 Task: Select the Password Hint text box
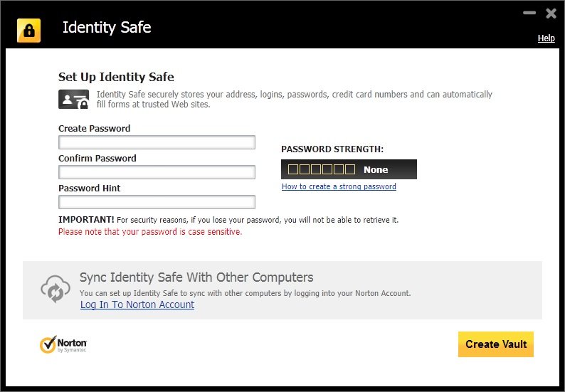[x=157, y=202]
